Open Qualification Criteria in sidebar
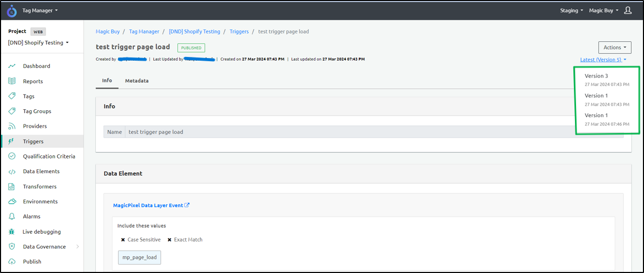 point(49,156)
